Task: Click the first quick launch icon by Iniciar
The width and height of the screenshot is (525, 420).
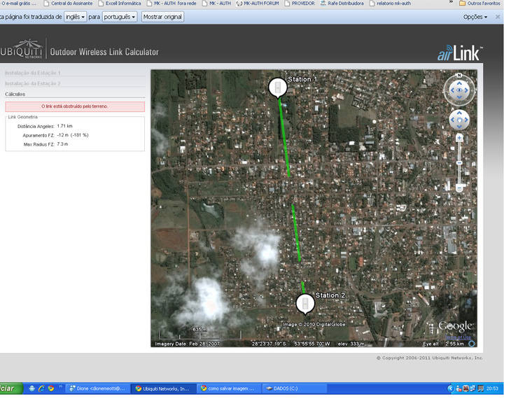Action: tap(31, 388)
